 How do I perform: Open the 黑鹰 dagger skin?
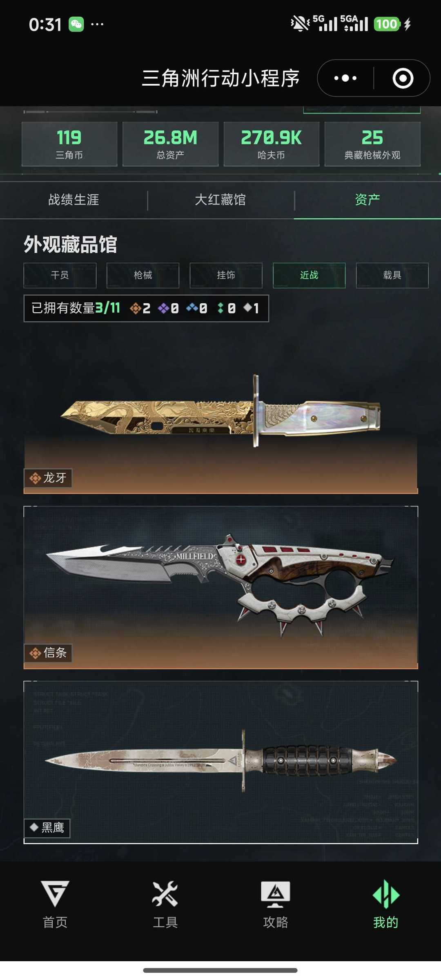220,762
